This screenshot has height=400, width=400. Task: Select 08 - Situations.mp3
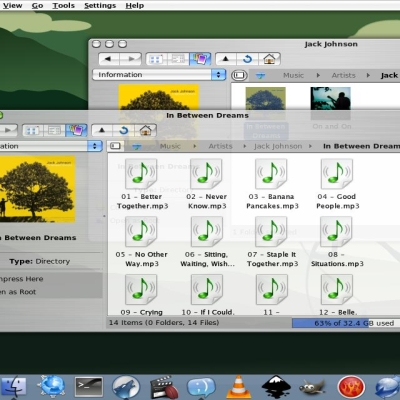(x=337, y=242)
